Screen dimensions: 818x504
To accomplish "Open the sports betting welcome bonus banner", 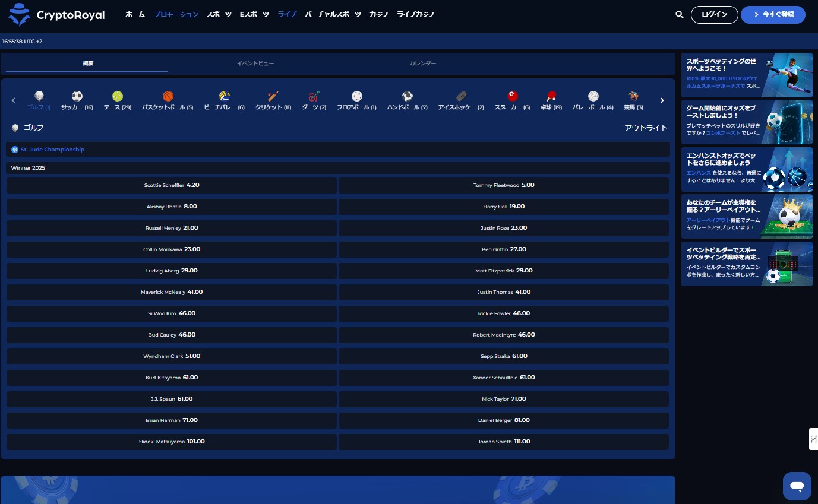I will coord(747,75).
